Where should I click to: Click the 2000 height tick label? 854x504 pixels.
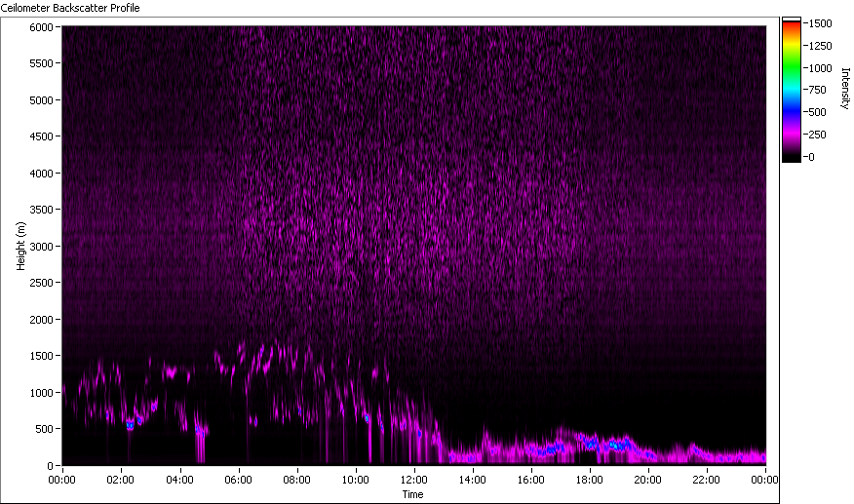[41, 320]
